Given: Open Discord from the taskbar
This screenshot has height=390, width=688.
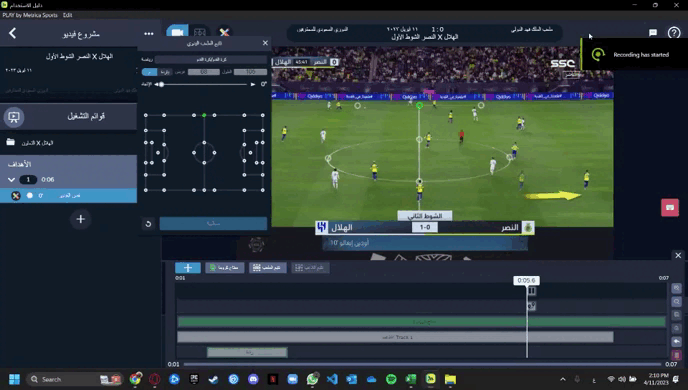Looking at the screenshot, I should [253, 379].
